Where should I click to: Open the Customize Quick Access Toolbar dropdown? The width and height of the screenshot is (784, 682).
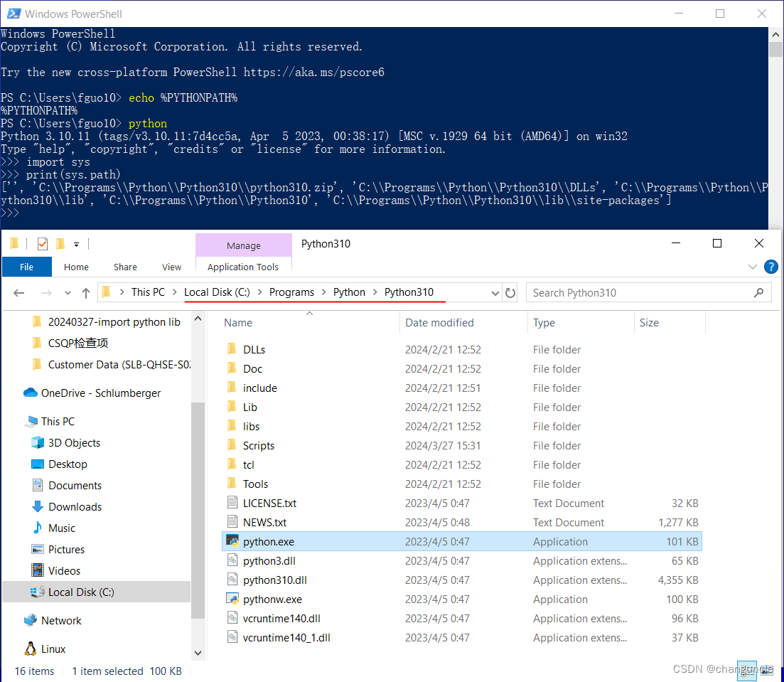click(x=77, y=244)
